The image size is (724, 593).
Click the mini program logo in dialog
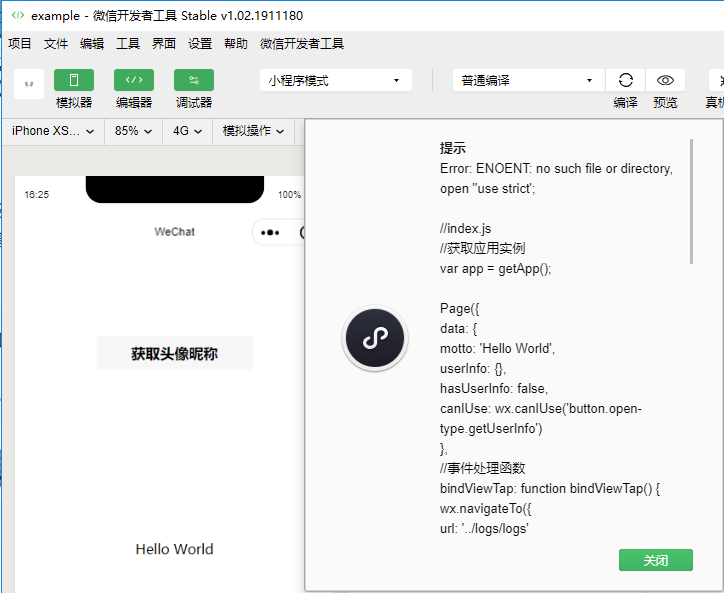coord(375,339)
